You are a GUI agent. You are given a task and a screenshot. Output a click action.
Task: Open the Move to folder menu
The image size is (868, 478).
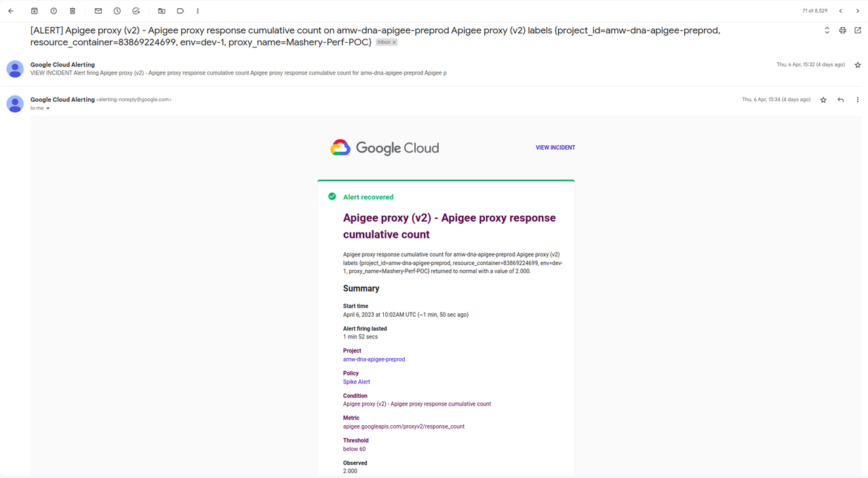tap(161, 11)
